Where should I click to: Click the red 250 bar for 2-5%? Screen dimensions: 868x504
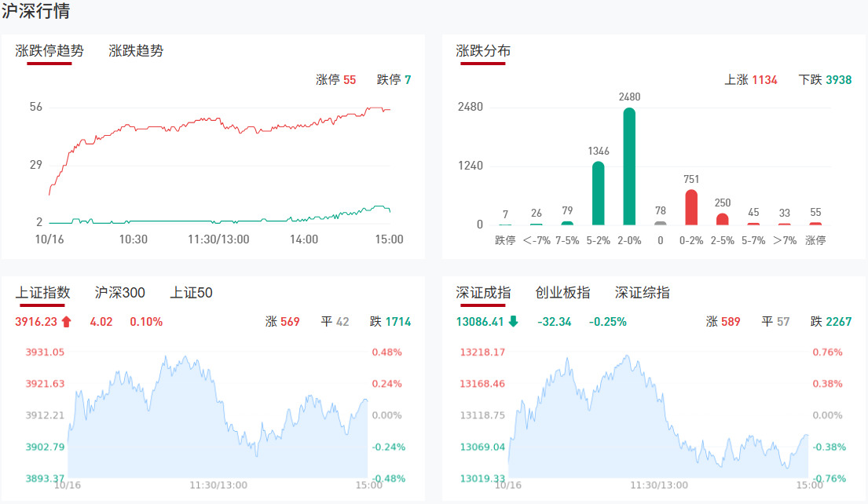[723, 219]
